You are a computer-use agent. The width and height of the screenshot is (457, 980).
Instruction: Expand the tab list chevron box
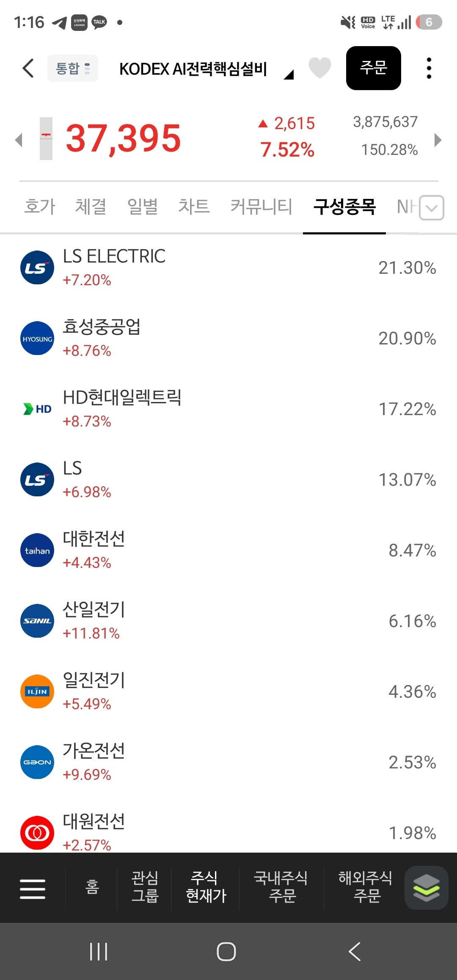click(x=432, y=208)
